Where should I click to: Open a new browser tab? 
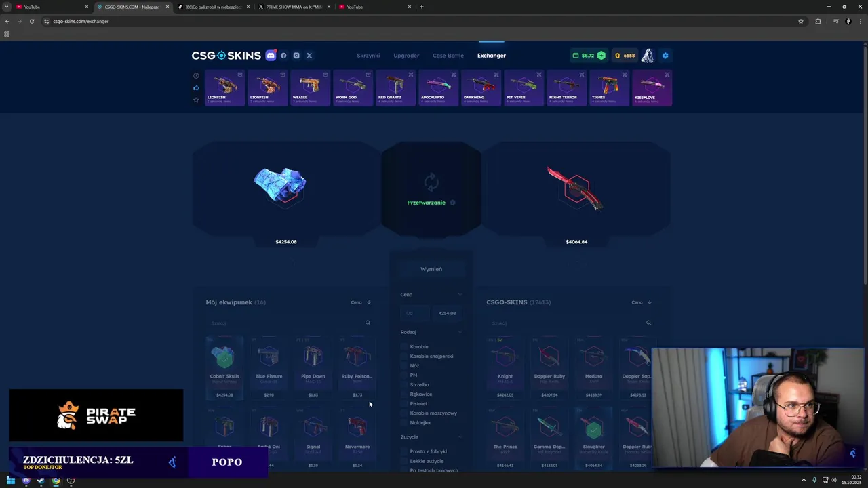coord(422,7)
